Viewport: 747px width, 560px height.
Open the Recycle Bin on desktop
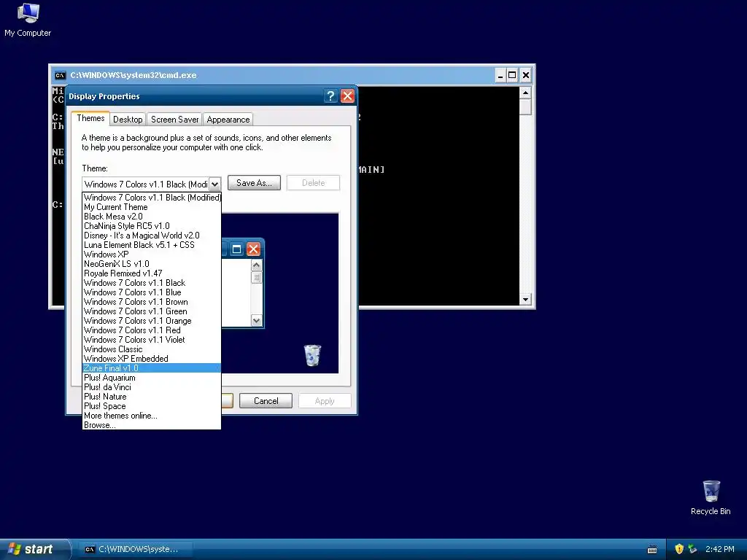tap(711, 497)
